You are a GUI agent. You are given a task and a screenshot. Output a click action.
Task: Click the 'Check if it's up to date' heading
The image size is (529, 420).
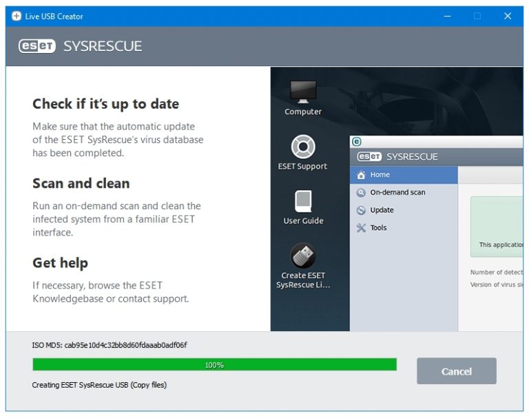click(x=105, y=104)
